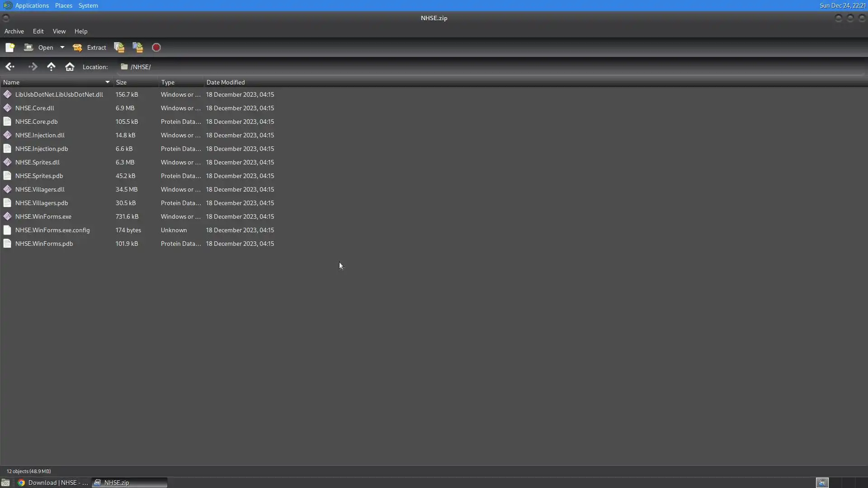Screen dimensions: 868x488
Task: Click the Open toolbar button
Action: coord(39,47)
